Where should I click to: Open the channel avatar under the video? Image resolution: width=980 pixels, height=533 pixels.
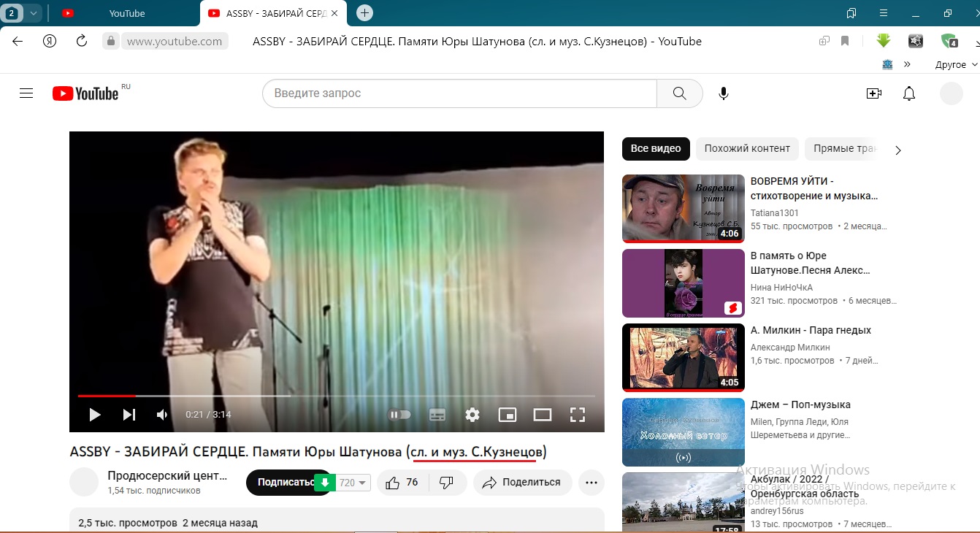[x=84, y=482]
